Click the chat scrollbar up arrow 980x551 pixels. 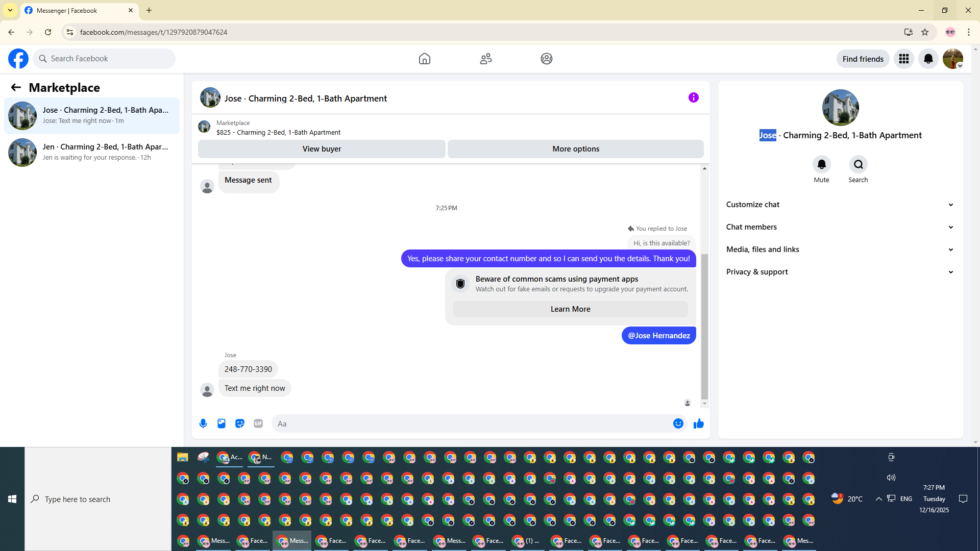pos(705,168)
